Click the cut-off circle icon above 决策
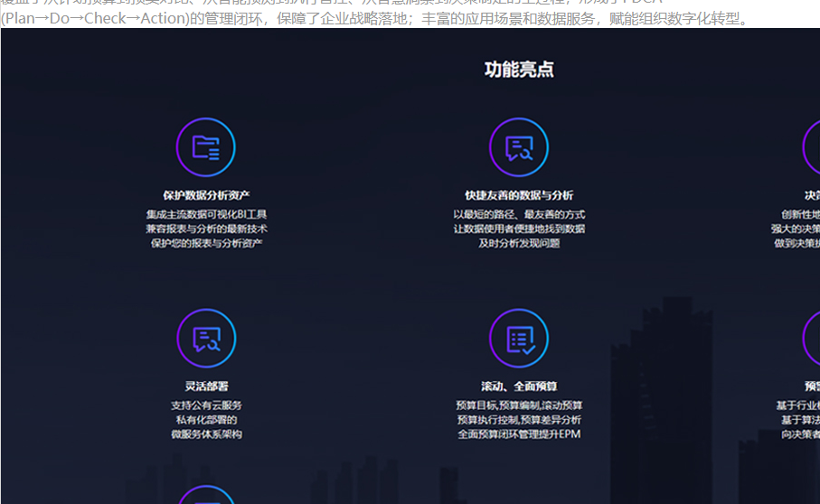The width and height of the screenshot is (820, 504). click(812, 147)
